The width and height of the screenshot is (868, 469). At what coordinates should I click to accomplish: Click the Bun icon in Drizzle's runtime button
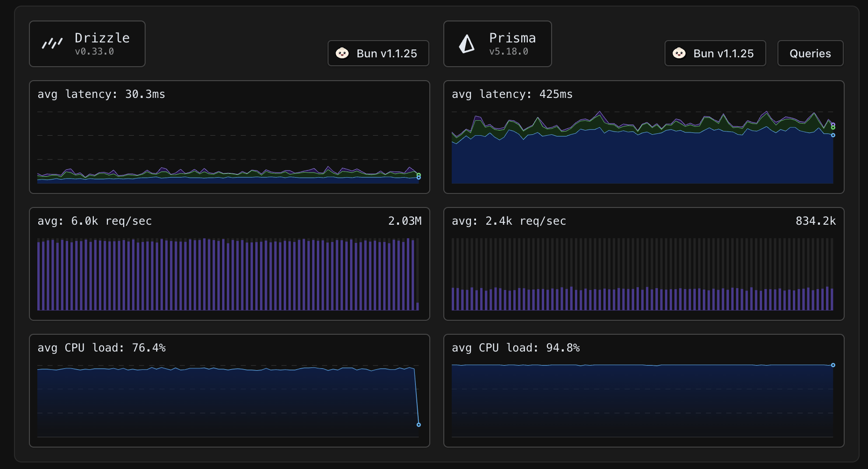pos(342,53)
